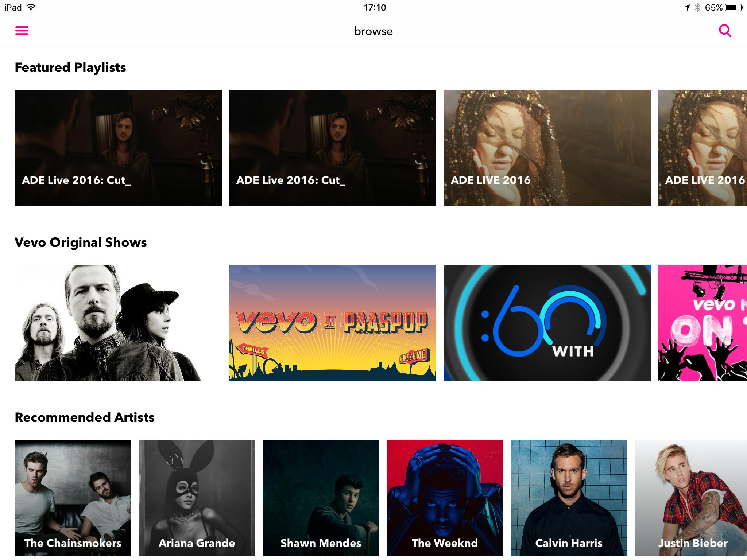Select The Weeknd artist tile
747x560 pixels.
[445, 498]
